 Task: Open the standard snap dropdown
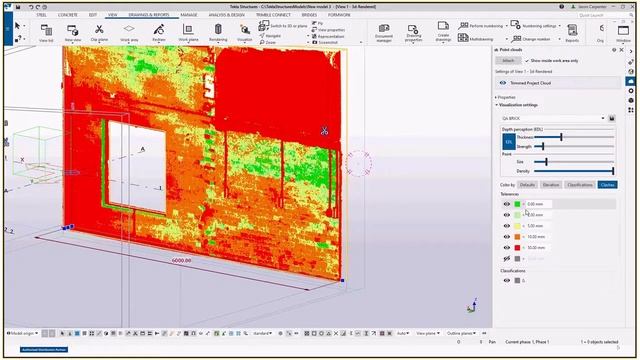[262, 333]
